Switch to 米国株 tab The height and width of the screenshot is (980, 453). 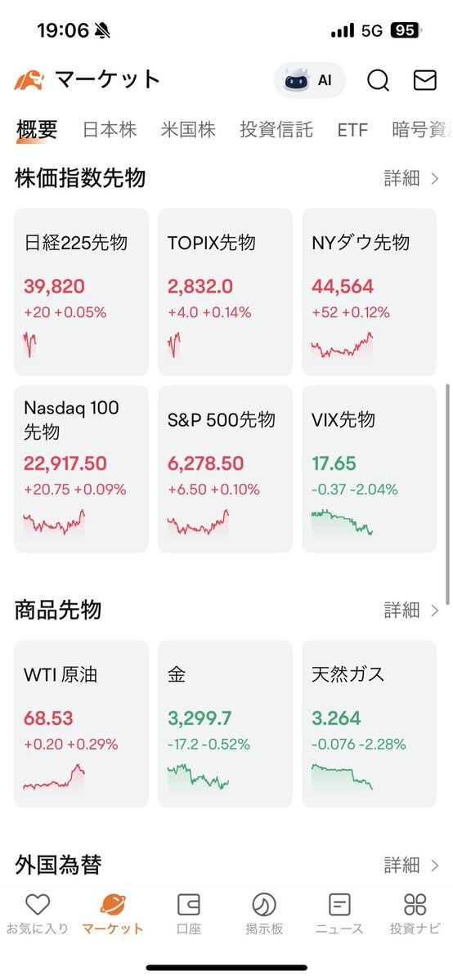point(188,130)
